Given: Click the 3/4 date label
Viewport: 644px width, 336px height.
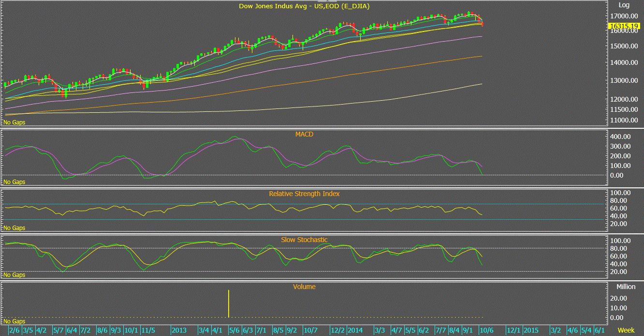Looking at the screenshot, I should [x=204, y=331].
